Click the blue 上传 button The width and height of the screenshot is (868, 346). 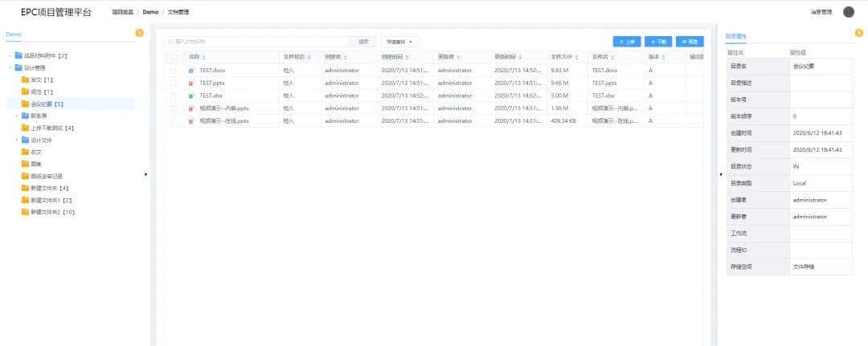tap(627, 42)
